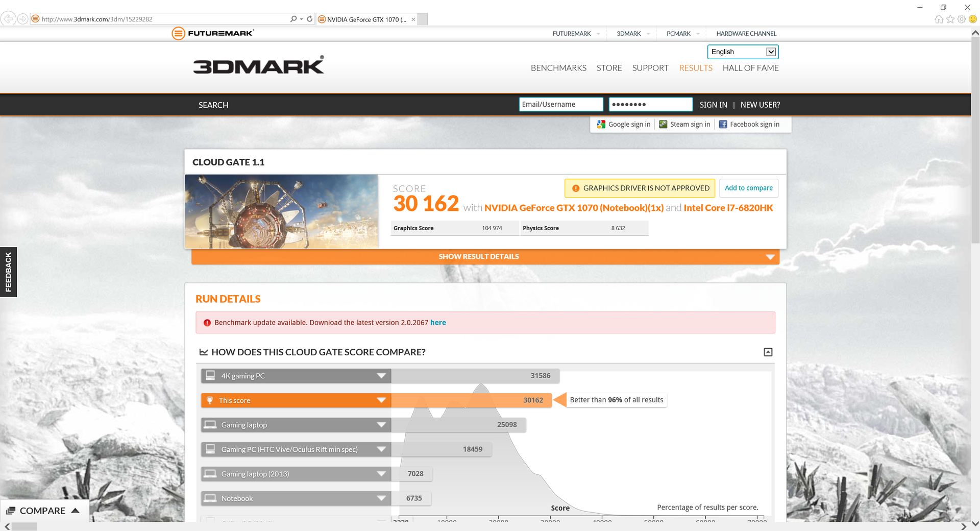This screenshot has width=980, height=531.
Task: Click the vertical scrollbar up arrow
Action: pos(975,33)
